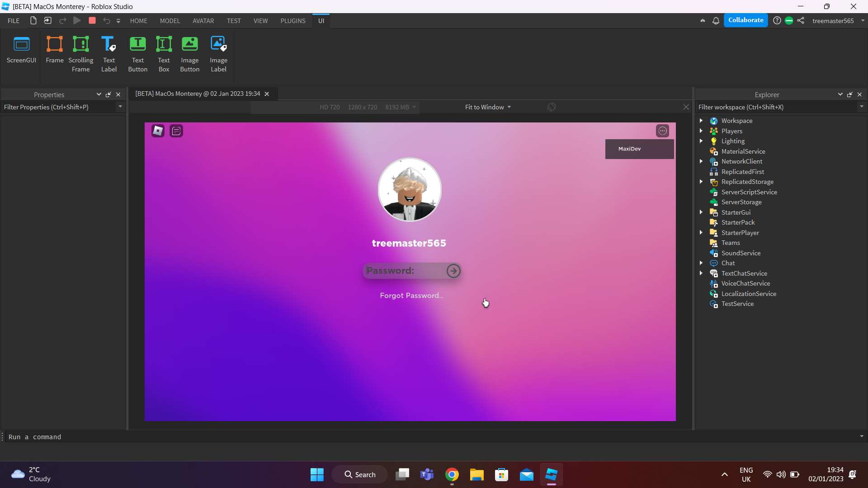
Task: Click the Collaborate button
Action: (x=746, y=20)
